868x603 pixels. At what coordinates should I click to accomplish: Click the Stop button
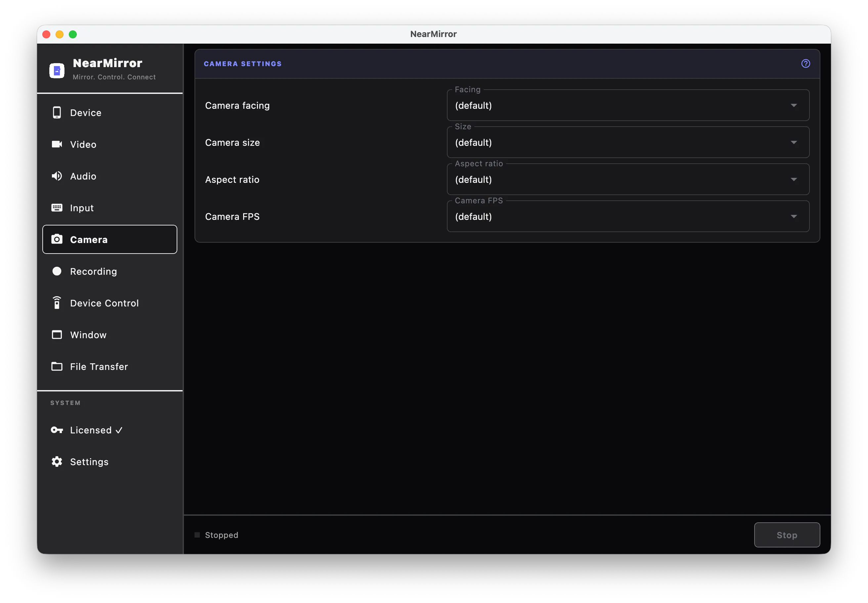(x=787, y=535)
